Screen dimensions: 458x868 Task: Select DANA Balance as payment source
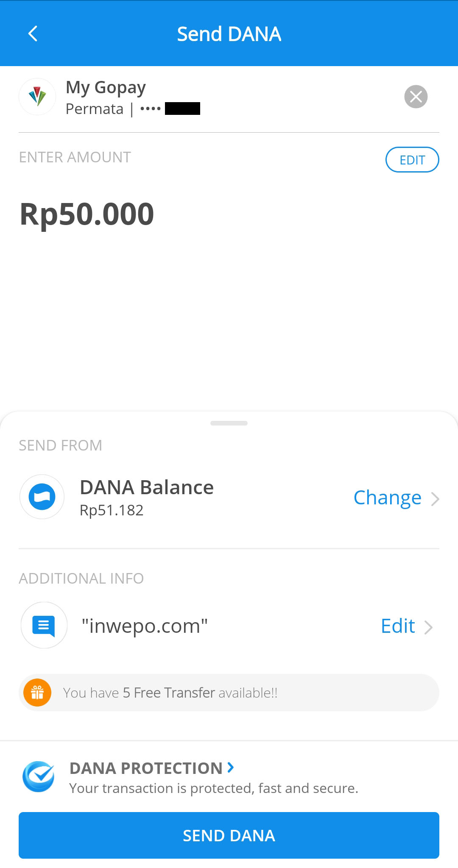click(x=147, y=497)
